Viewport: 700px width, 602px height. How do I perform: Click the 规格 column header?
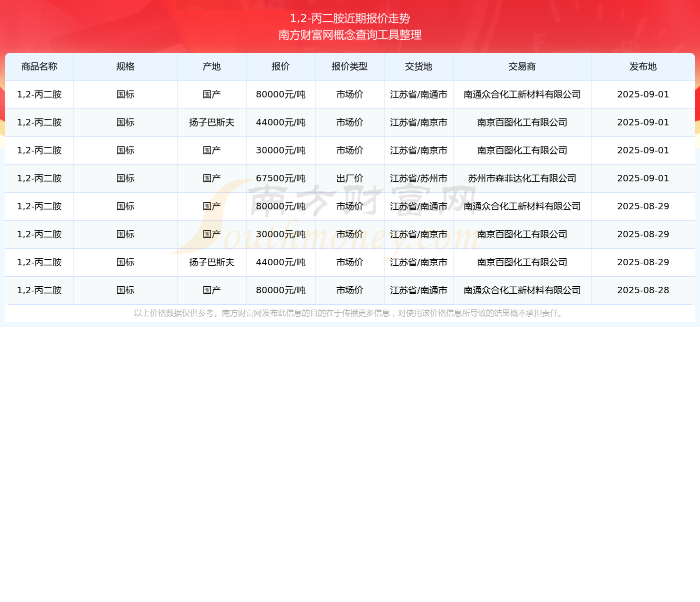[x=125, y=67]
